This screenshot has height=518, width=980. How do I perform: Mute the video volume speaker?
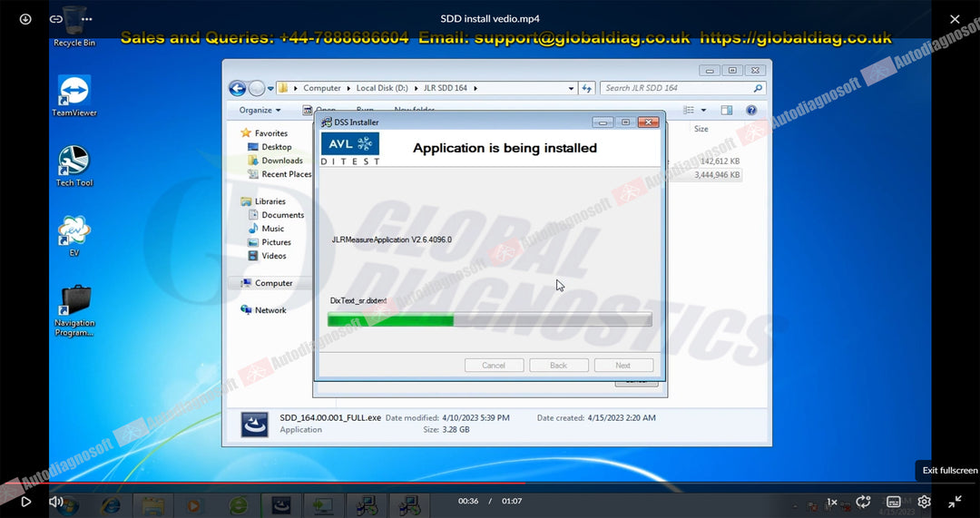coord(55,501)
